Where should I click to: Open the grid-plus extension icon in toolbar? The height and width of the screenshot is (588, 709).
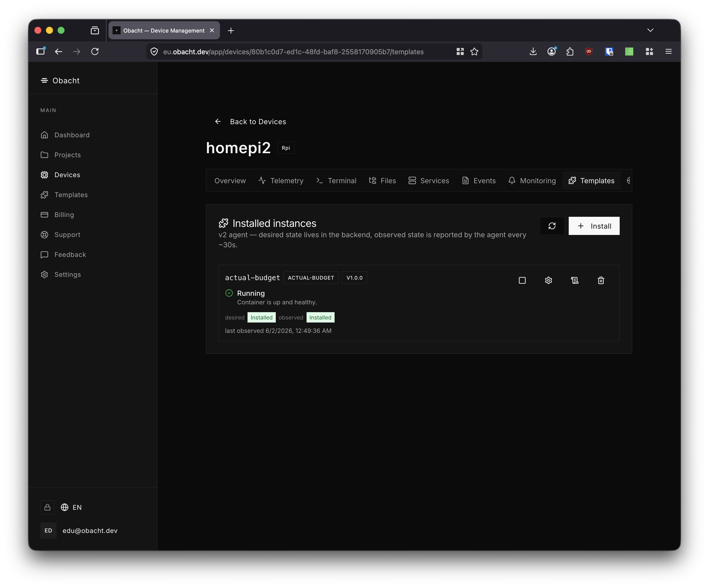pos(649,52)
